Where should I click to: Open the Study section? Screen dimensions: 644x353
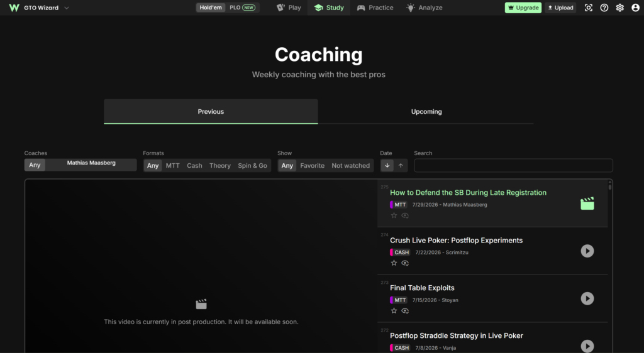[x=329, y=8]
